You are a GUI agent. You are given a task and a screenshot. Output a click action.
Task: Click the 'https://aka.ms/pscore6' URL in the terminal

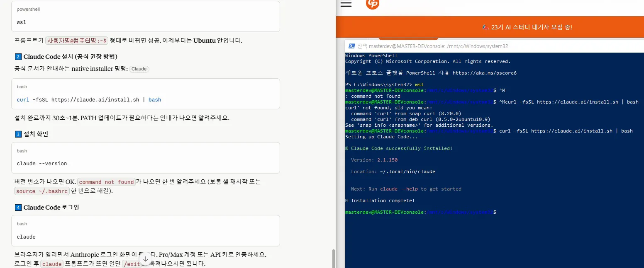pos(484,73)
